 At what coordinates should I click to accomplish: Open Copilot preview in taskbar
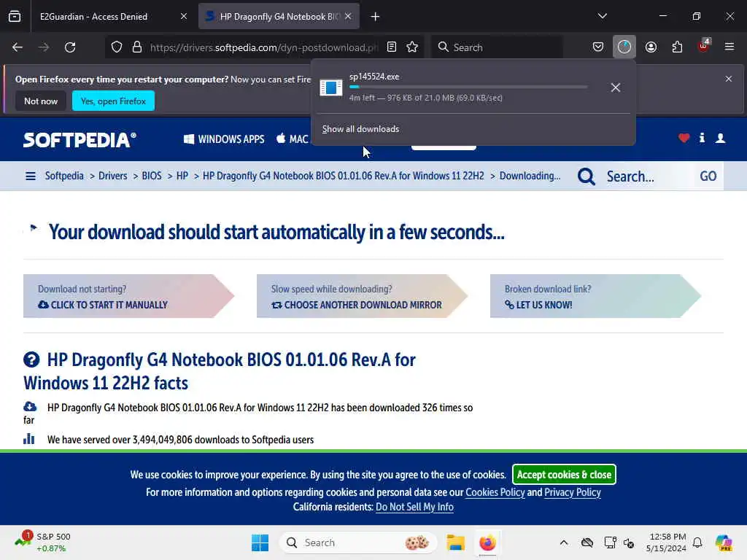724,542
